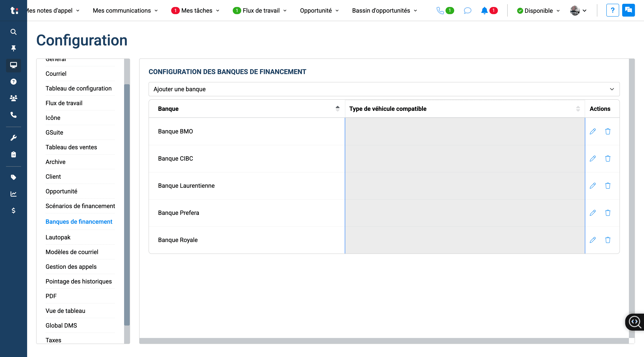Open the wrench settings icon
This screenshot has height=357, width=644.
click(14, 138)
